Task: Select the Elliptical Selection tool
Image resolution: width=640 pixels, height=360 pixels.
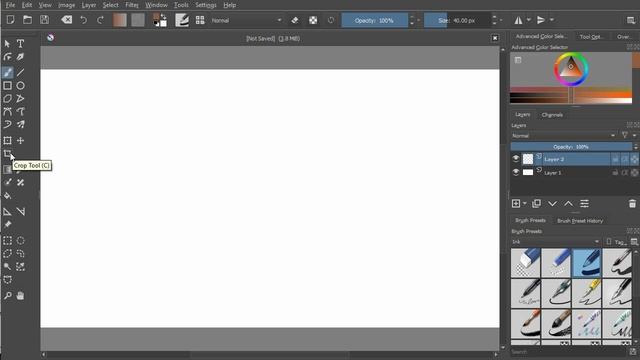Action: [x=20, y=241]
